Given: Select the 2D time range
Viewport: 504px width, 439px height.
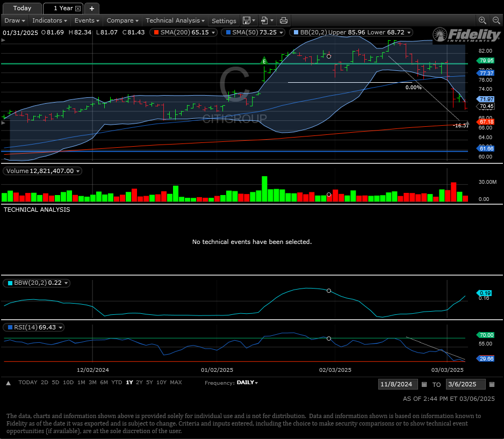Looking at the screenshot, I should tap(45, 383).
